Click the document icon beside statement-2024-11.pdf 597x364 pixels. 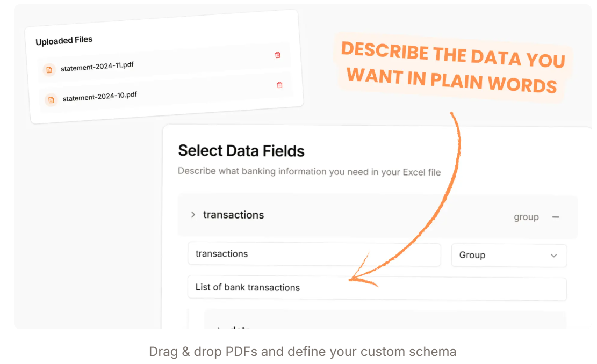[x=49, y=70]
